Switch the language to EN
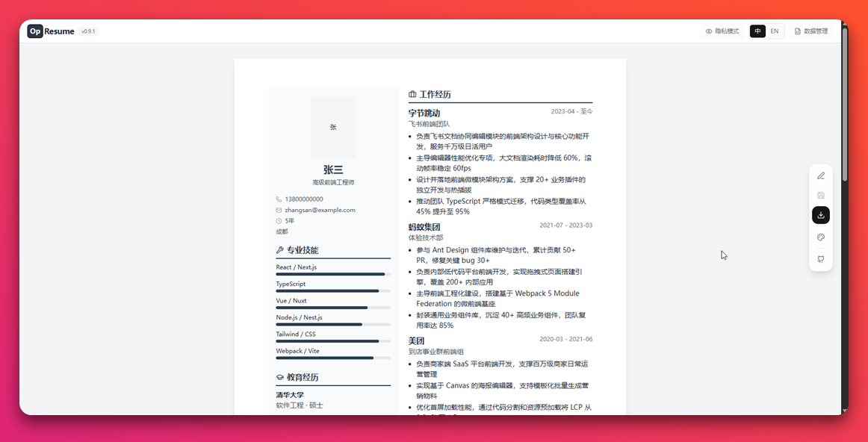868x442 pixels. 774,31
